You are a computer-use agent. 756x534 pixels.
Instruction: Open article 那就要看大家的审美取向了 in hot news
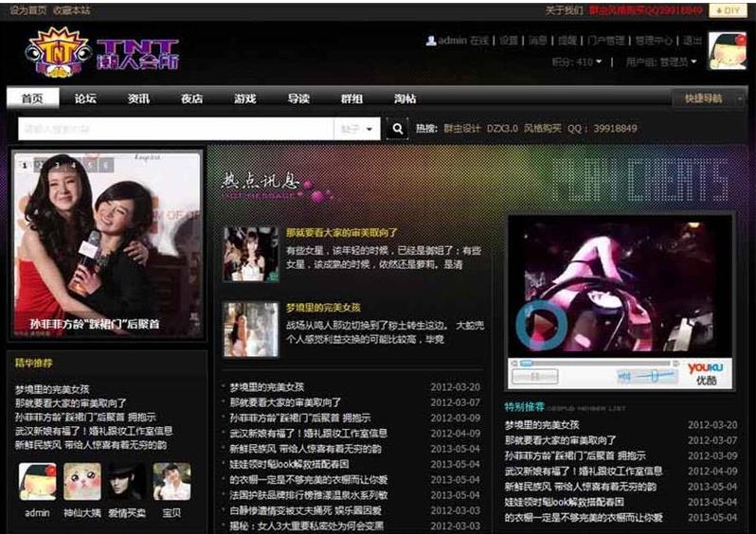pyautogui.click(x=341, y=232)
